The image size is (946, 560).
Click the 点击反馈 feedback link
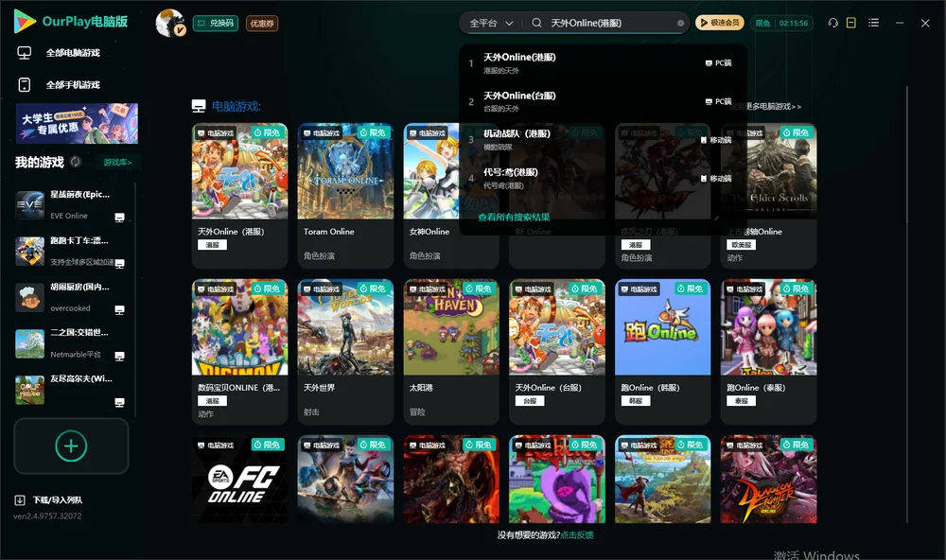577,534
